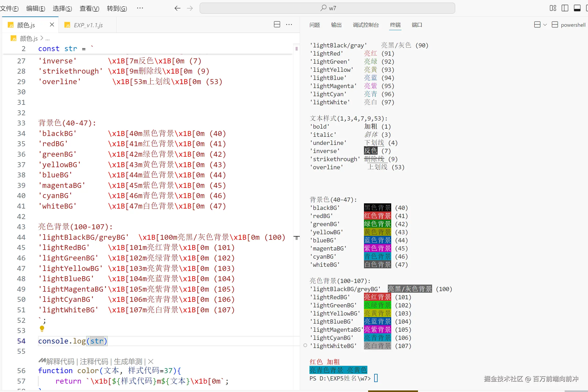
Task: Split the editor right
Action: (x=277, y=25)
